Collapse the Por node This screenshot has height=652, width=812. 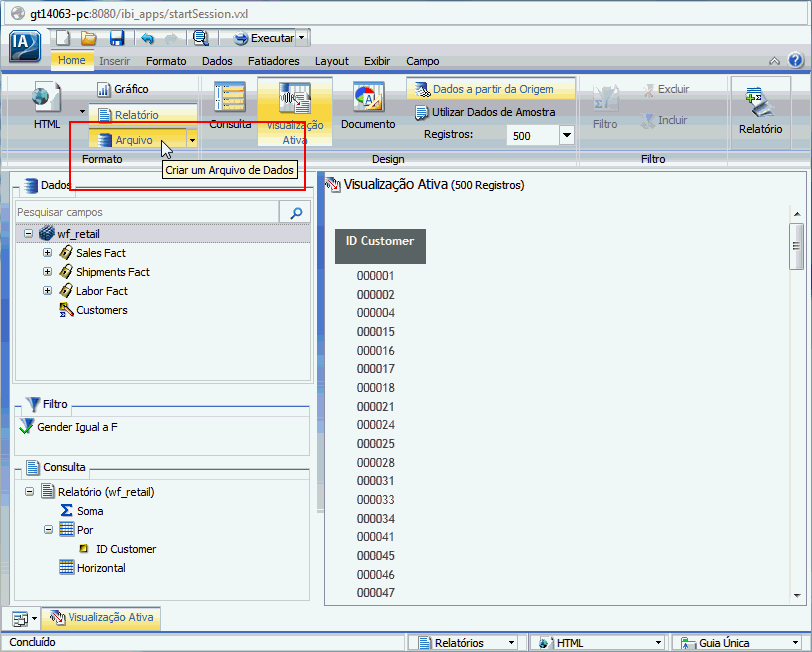pyautogui.click(x=48, y=530)
